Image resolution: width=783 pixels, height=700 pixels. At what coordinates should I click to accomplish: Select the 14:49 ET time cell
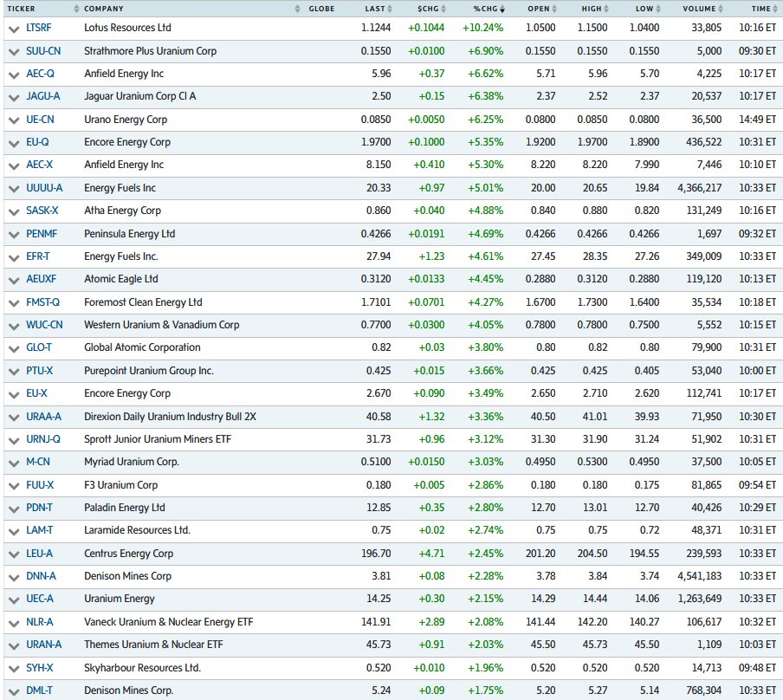[x=758, y=120]
